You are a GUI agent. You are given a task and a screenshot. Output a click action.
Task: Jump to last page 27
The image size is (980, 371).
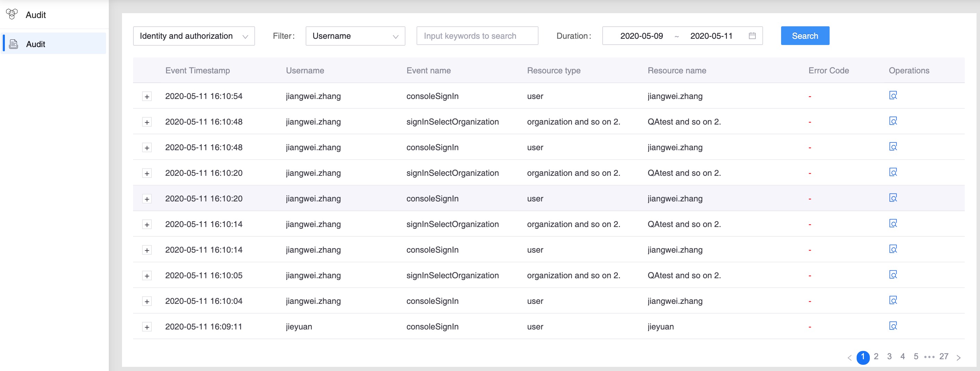pyautogui.click(x=944, y=356)
